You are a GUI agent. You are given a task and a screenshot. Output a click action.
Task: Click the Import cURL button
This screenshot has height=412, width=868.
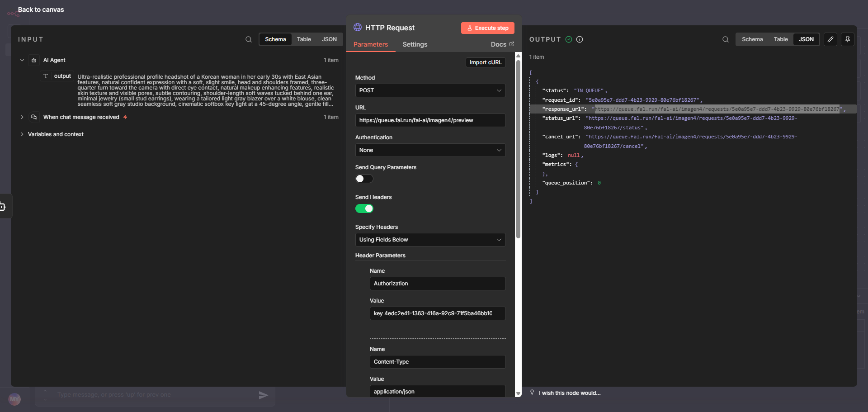[486, 62]
